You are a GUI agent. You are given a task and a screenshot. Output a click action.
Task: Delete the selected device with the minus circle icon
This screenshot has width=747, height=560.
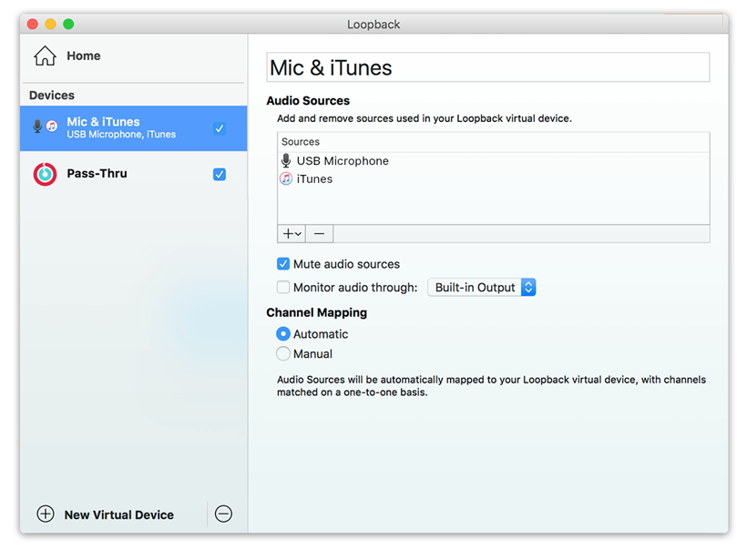point(223,514)
